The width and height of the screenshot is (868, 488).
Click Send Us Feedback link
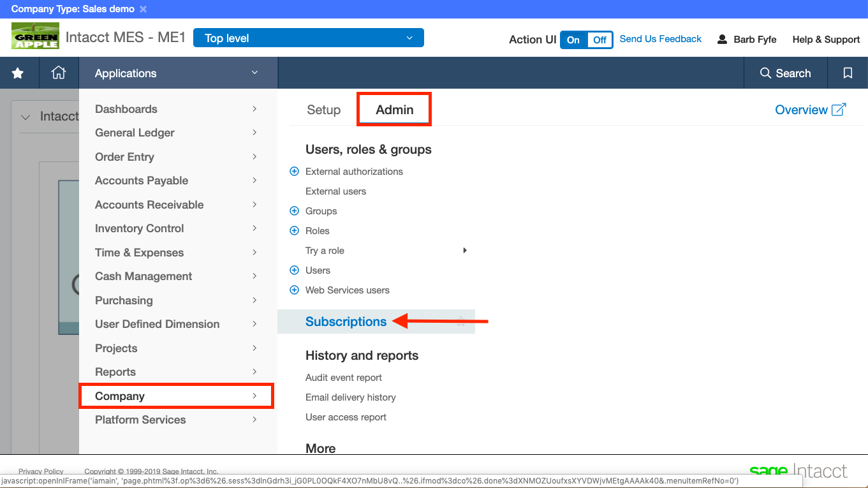pyautogui.click(x=661, y=39)
